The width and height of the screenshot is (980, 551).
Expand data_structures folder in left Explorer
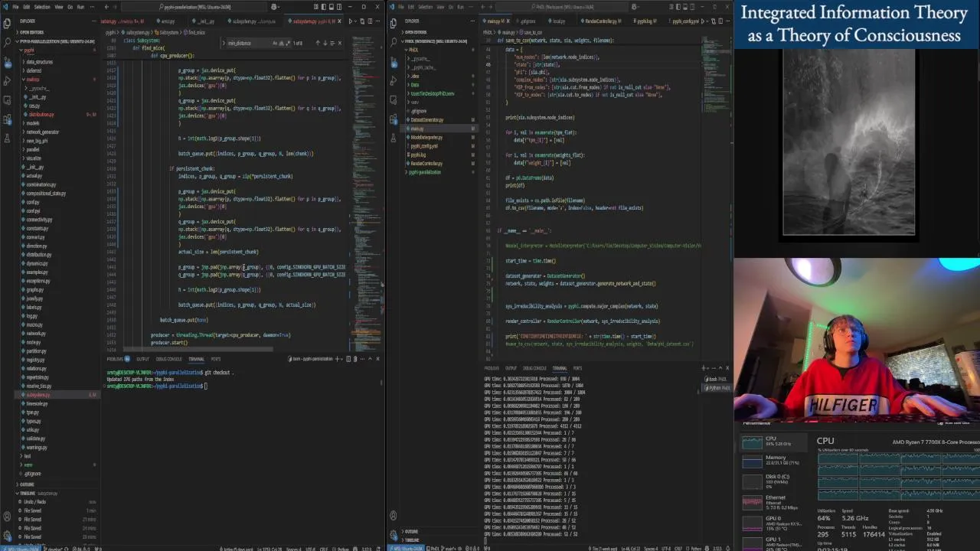point(39,62)
